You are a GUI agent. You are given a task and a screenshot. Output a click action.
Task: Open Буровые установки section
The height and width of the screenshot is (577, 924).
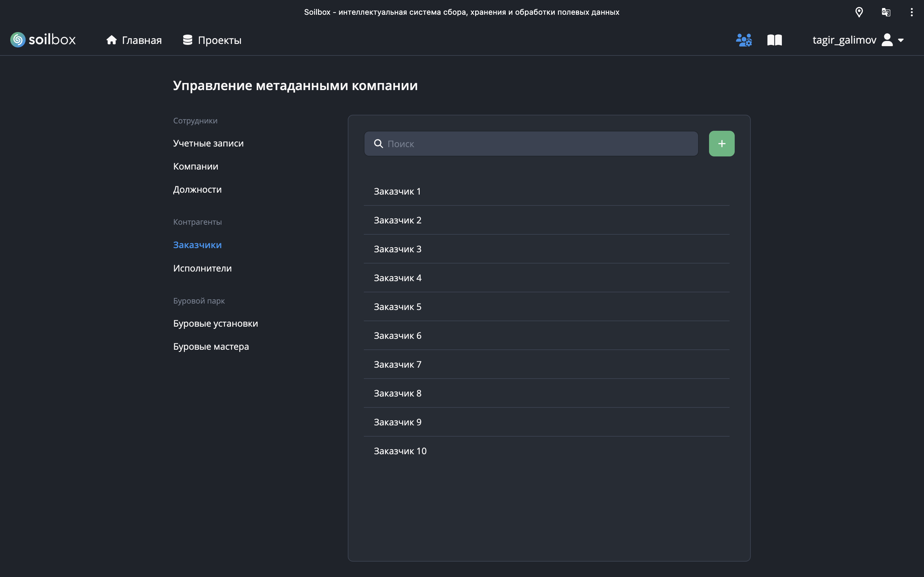click(x=215, y=323)
